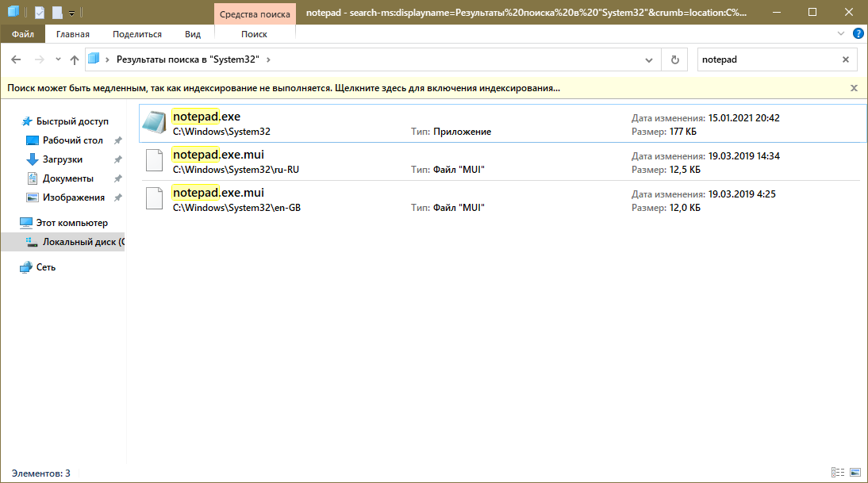Dismiss the yellow indexing notification bar
The height and width of the screenshot is (483, 868).
coord(854,88)
